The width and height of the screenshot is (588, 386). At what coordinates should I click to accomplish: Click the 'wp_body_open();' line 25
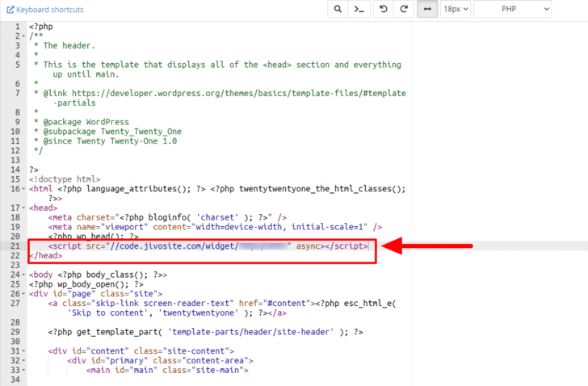86,284
